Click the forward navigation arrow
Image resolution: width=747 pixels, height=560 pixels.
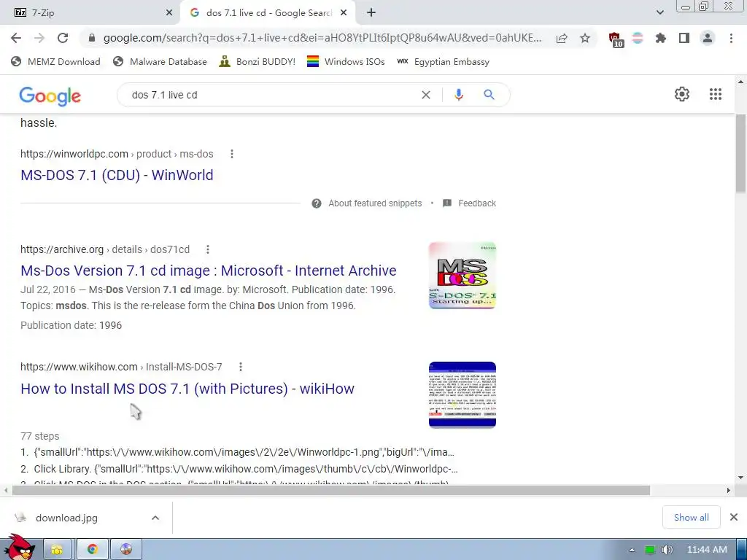click(x=39, y=38)
